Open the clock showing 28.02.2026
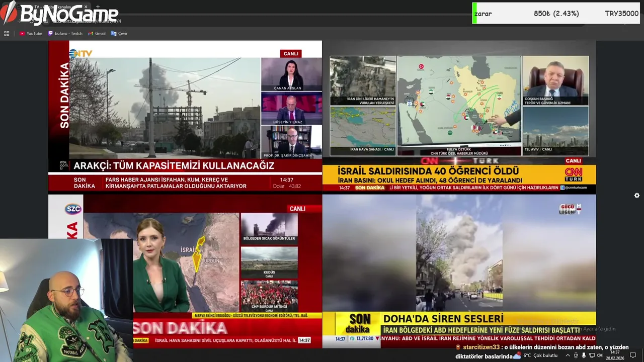Image resolution: width=644 pixels, height=362 pixels. (615, 355)
